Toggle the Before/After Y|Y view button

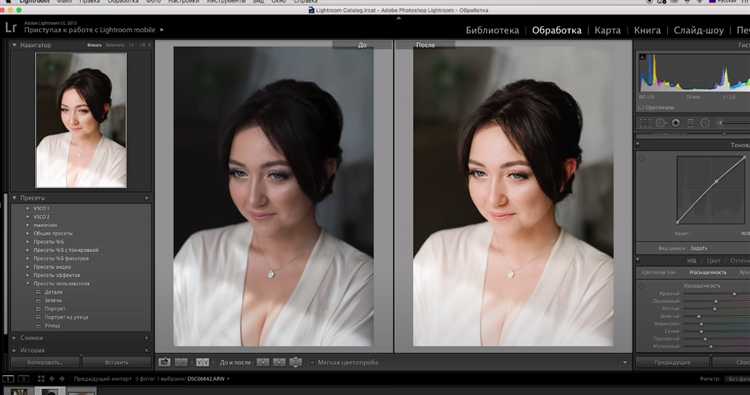[202, 362]
